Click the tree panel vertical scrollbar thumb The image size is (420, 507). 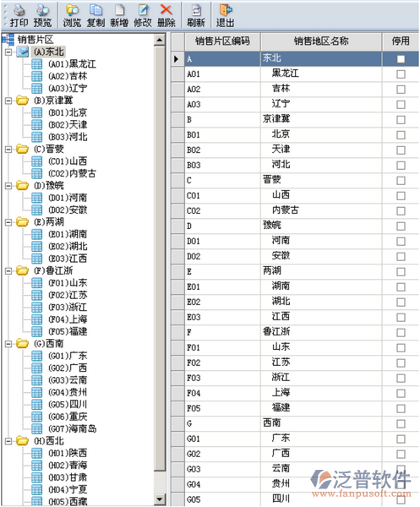[x=160, y=259]
